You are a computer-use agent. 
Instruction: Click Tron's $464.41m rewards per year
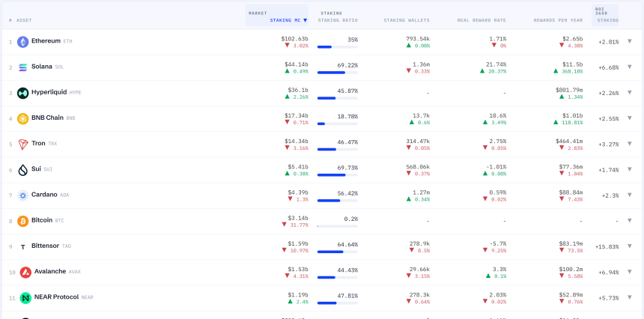[x=571, y=142]
